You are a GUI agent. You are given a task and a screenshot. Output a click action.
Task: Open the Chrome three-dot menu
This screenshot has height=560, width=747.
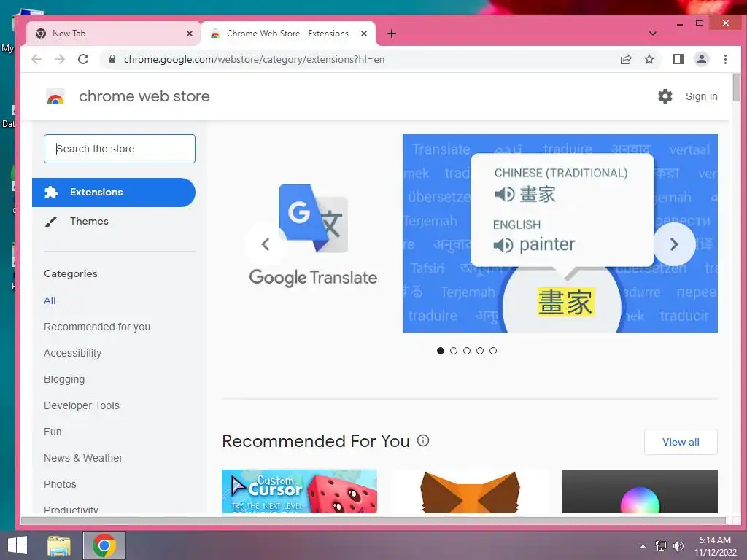point(725,59)
